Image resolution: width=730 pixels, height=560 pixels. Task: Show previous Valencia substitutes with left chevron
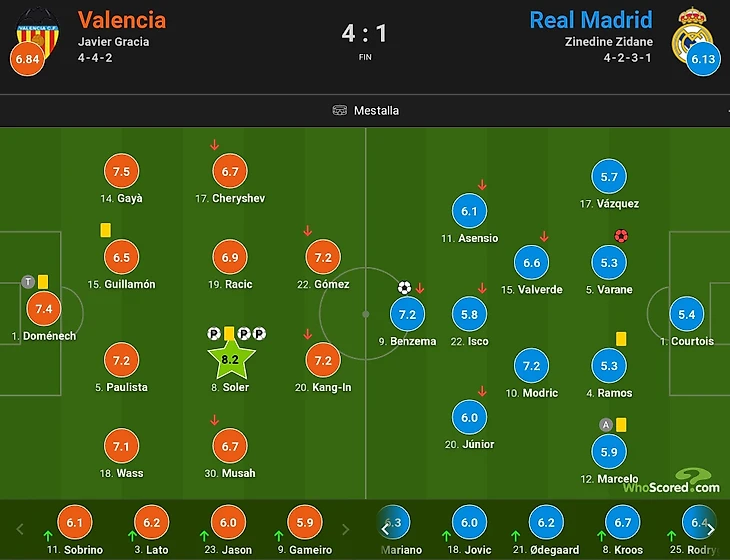20,529
